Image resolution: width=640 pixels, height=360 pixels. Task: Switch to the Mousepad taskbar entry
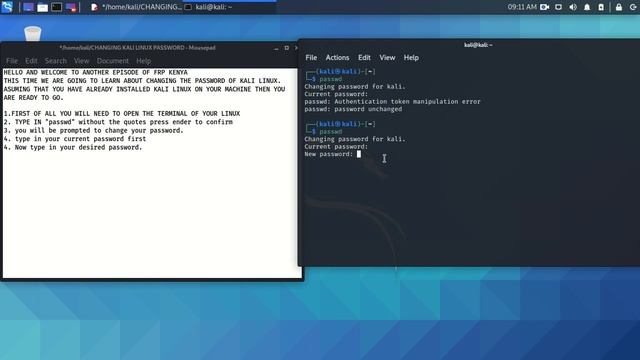coord(136,7)
